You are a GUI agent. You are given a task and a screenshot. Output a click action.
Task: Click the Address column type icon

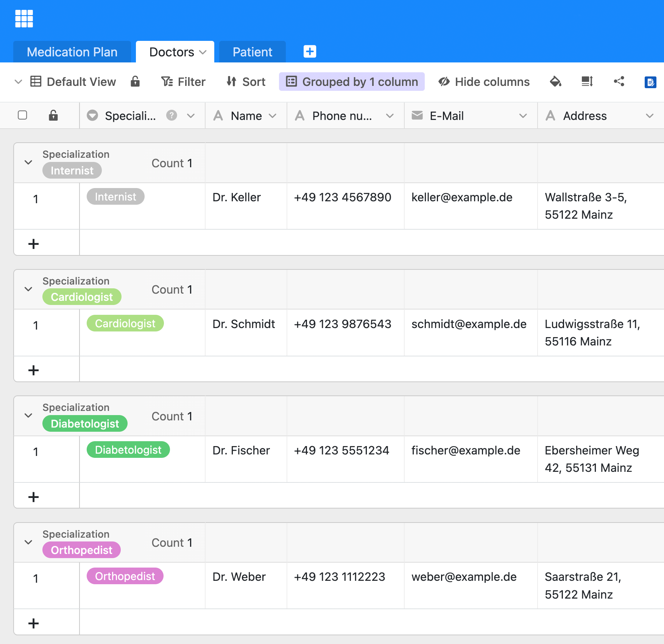pyautogui.click(x=550, y=115)
